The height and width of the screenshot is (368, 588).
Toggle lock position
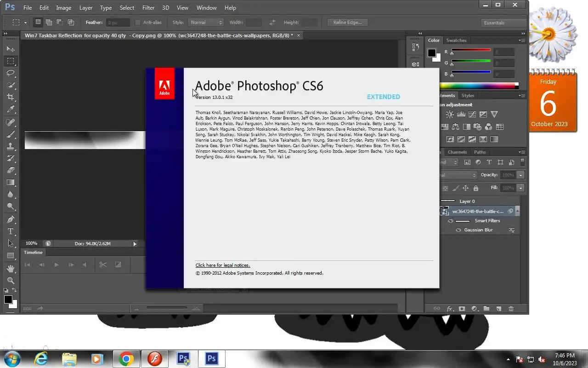point(465,188)
